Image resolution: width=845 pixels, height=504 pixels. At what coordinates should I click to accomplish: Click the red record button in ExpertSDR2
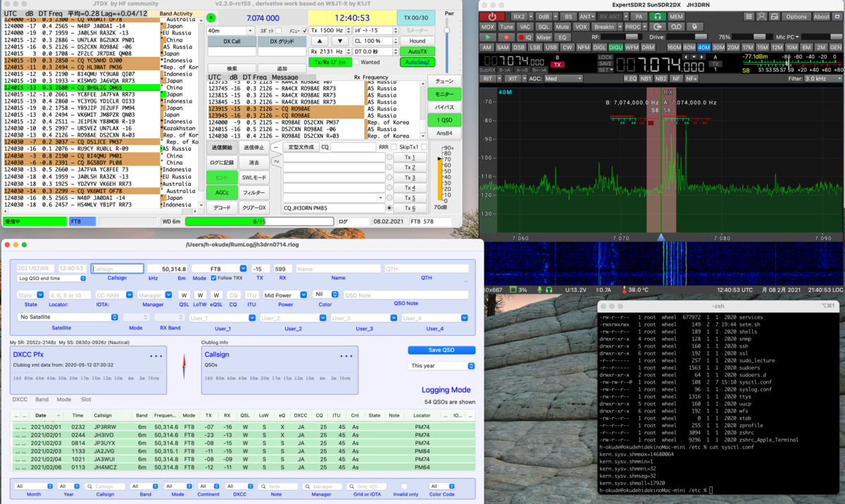point(507,37)
